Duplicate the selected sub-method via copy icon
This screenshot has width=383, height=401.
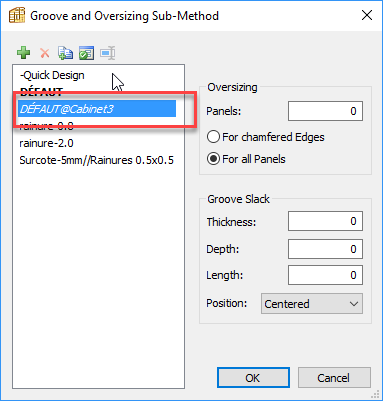tap(65, 53)
